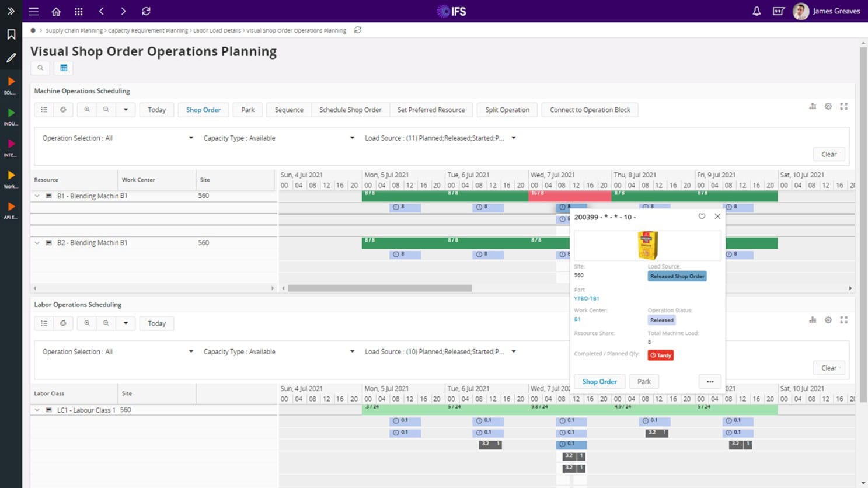Open the notifications bell
This screenshot has height=488, width=868.
point(757,11)
